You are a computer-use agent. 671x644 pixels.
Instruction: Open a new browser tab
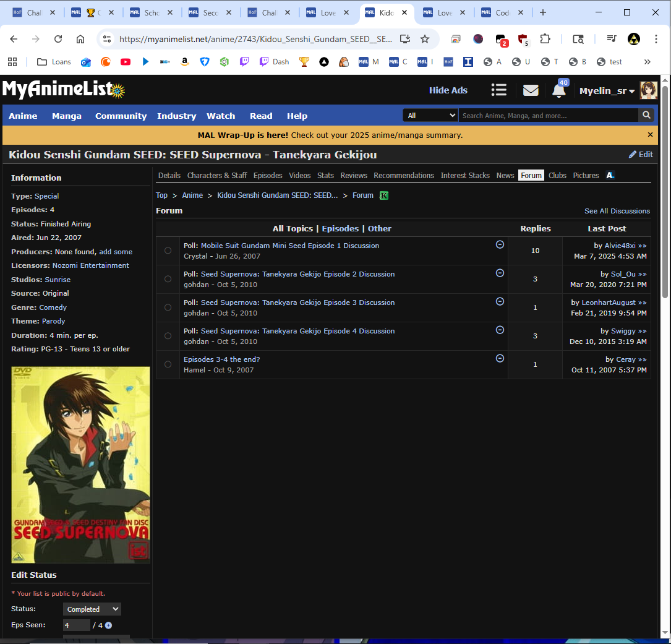tap(542, 12)
